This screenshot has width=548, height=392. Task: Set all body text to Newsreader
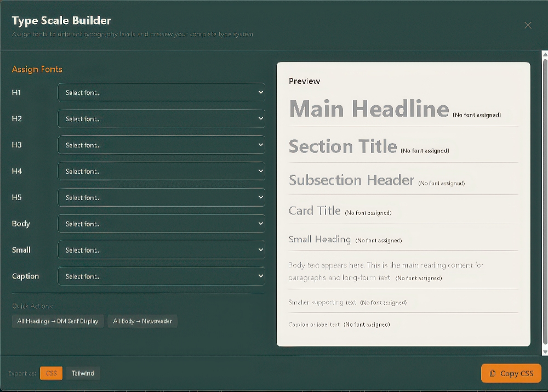(x=142, y=321)
